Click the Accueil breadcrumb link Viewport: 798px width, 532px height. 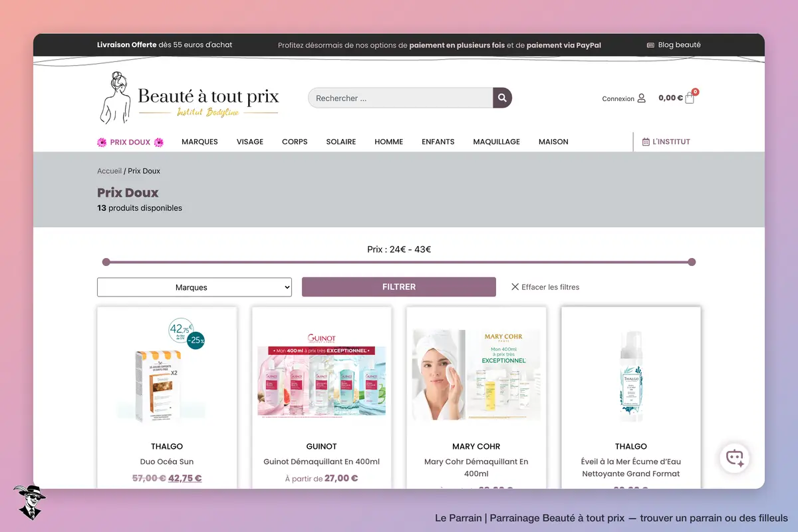pos(109,171)
